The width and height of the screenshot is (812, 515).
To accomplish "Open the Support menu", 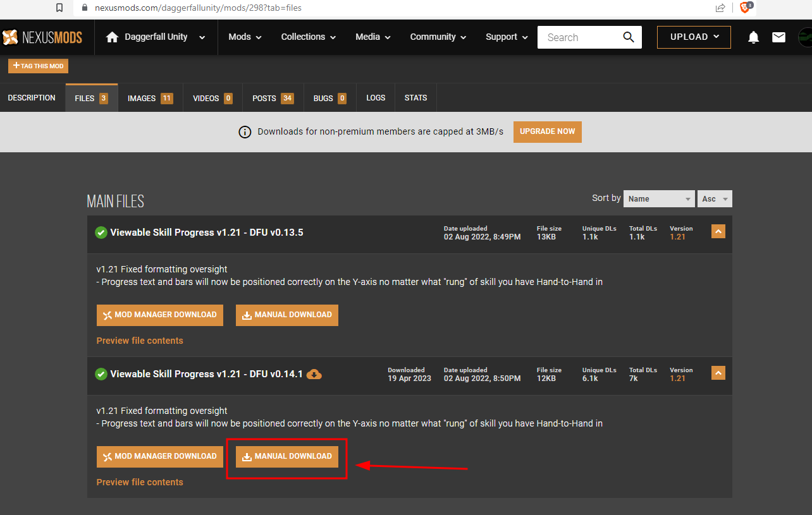I will pos(507,37).
